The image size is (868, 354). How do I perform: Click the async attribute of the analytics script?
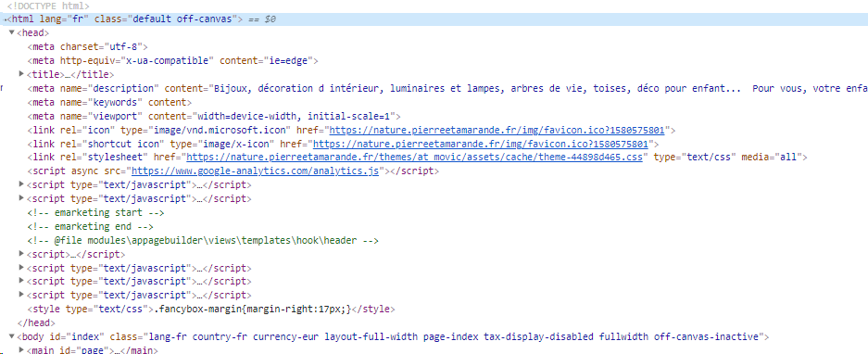coord(84,171)
